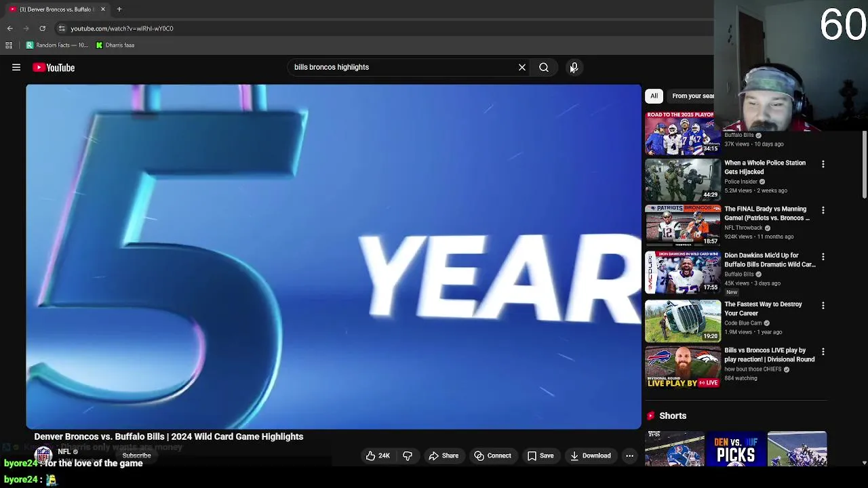This screenshot has width=868, height=488.
Task: Open options for Dion Dawkins Mic'd Up video
Action: [823, 257]
